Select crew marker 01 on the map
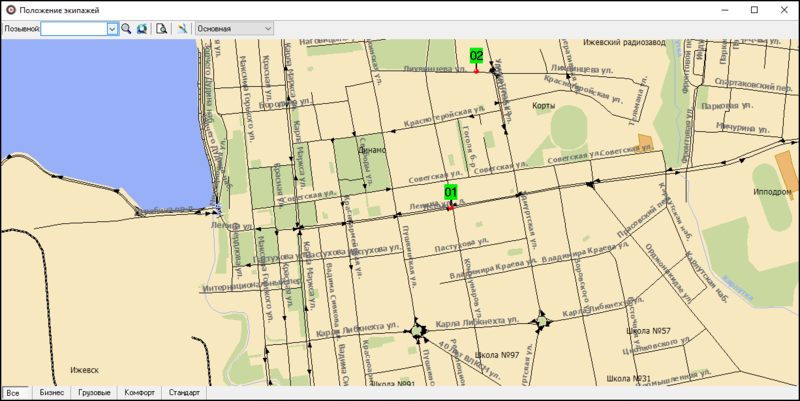Screen dimensions: 800x401 451,191
